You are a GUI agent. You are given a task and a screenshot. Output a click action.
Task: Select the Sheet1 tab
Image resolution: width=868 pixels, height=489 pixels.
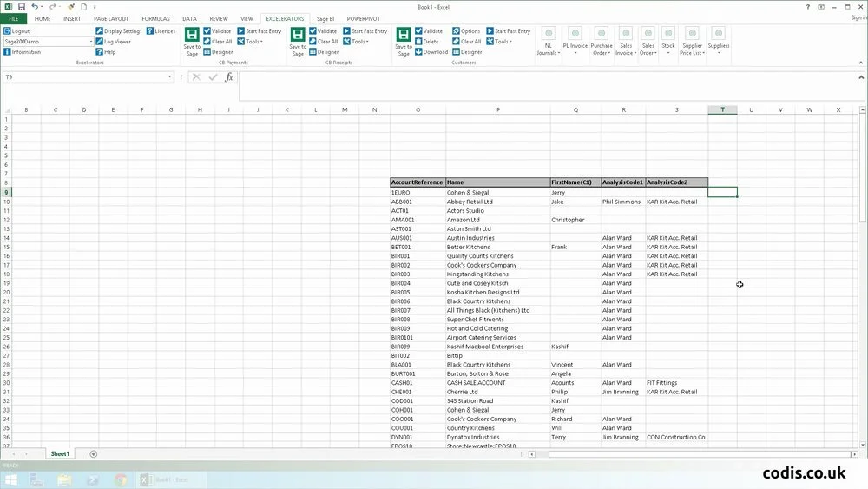(60, 454)
